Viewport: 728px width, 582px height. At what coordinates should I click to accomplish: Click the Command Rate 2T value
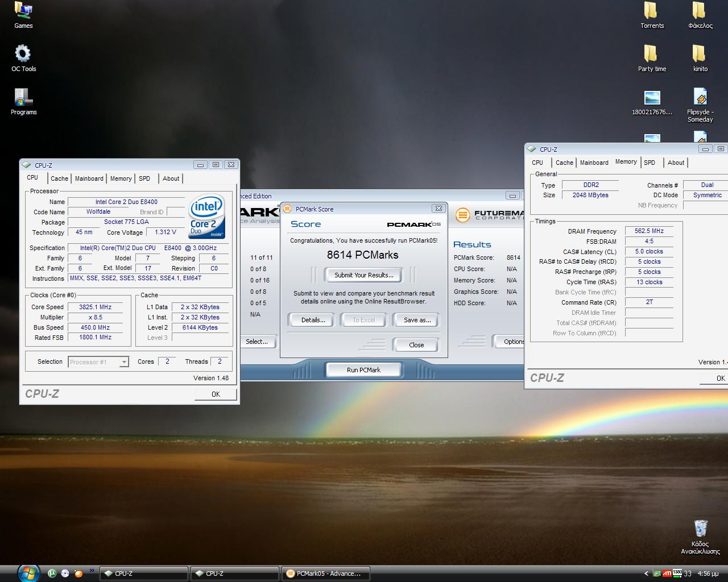point(649,302)
